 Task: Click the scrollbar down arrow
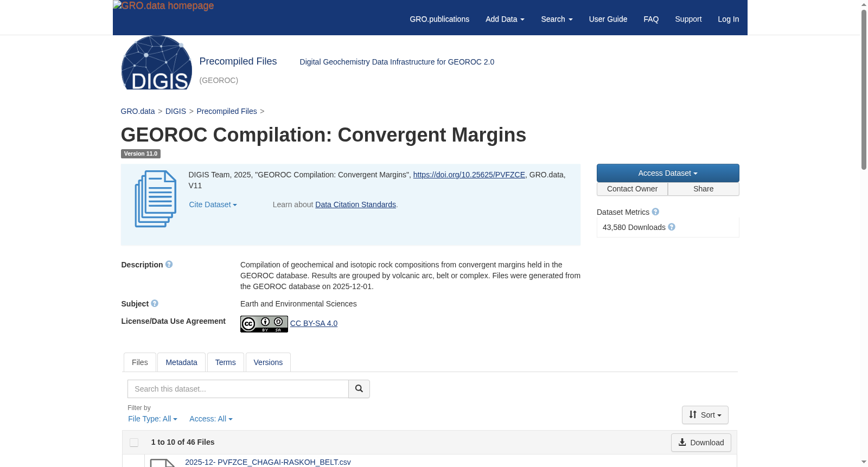coord(864,462)
